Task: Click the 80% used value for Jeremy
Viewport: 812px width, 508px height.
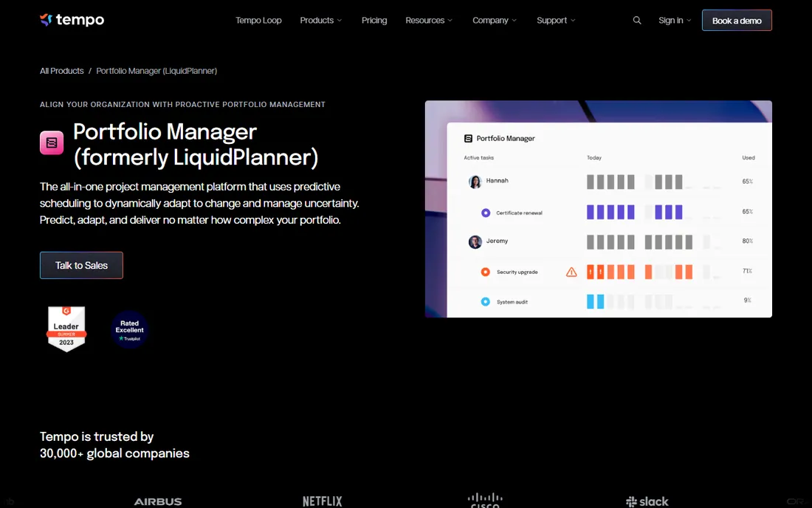Action: pyautogui.click(x=747, y=241)
